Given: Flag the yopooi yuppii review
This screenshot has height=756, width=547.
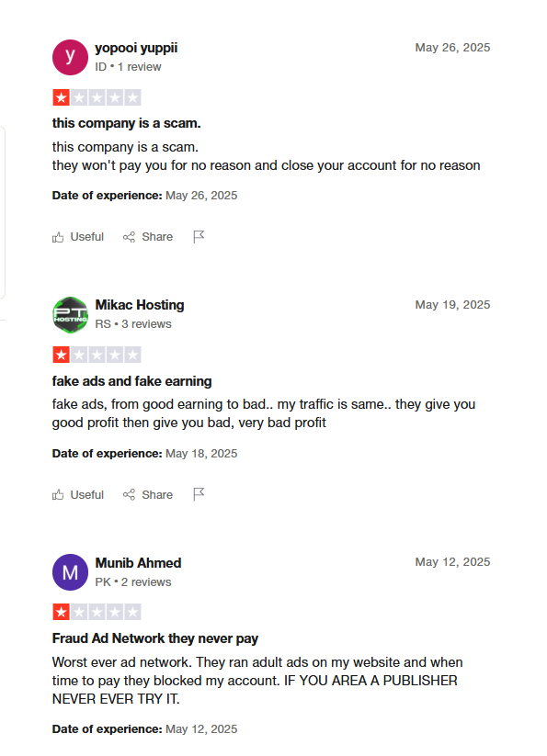Looking at the screenshot, I should 199,237.
